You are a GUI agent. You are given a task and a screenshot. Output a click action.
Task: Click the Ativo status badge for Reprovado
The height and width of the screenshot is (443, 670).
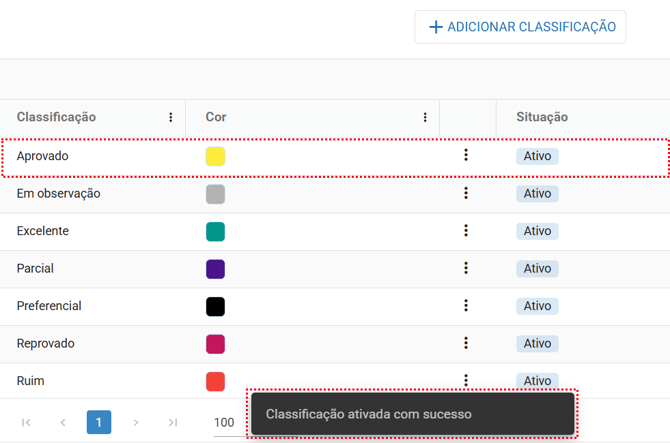click(x=537, y=343)
